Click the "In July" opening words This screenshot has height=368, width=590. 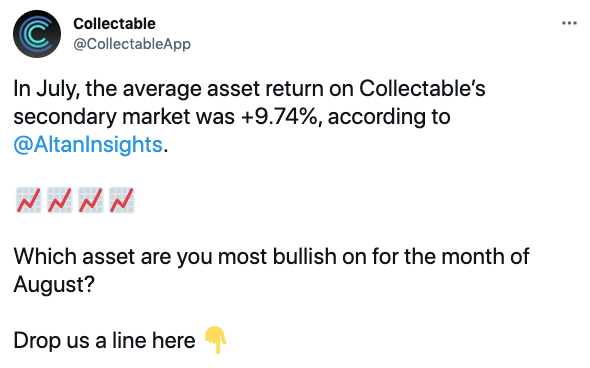click(47, 89)
